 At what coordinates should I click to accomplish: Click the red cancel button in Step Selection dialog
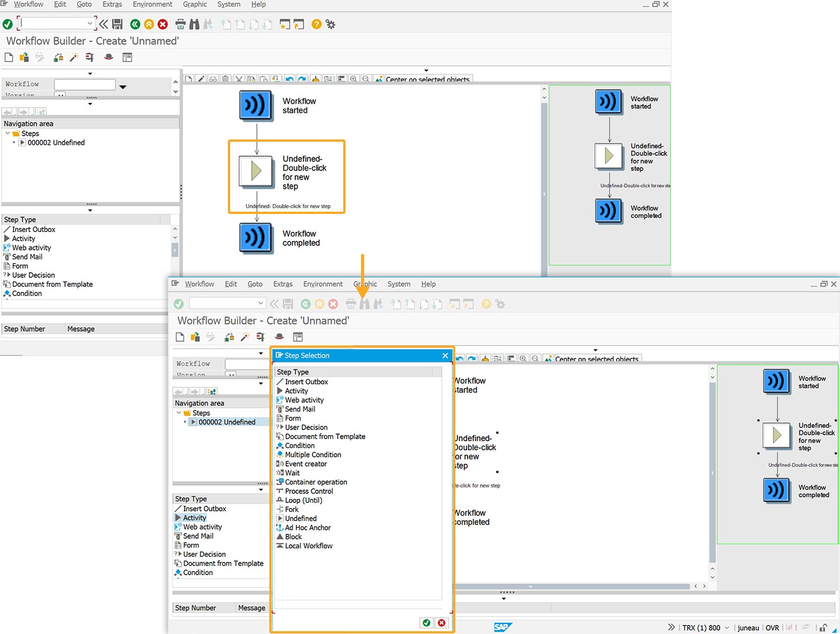click(441, 623)
